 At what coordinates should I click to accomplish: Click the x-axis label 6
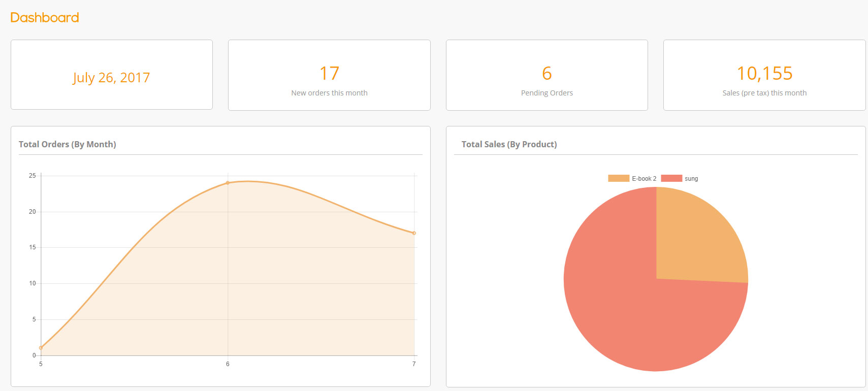[x=228, y=364]
